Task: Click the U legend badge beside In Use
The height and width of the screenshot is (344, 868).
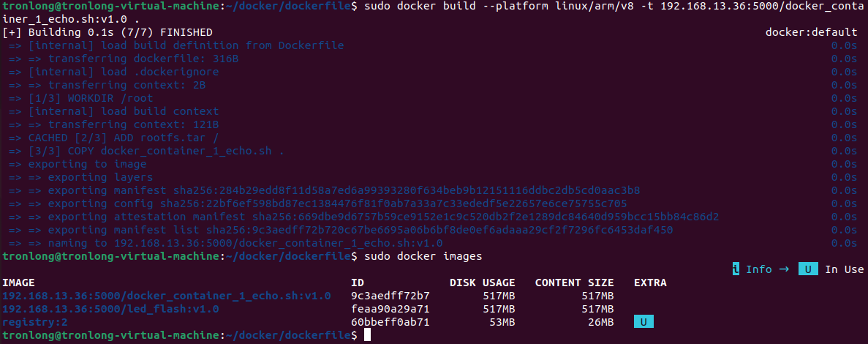Action: point(808,269)
